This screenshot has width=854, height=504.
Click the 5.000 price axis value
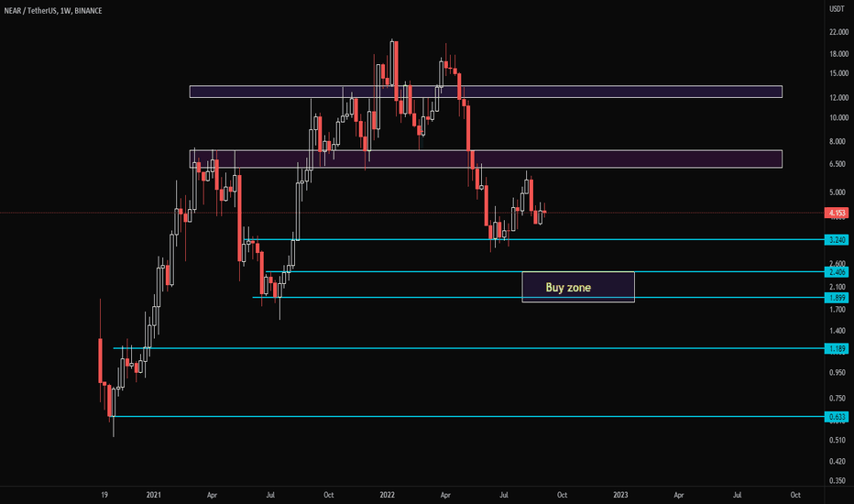click(x=838, y=192)
